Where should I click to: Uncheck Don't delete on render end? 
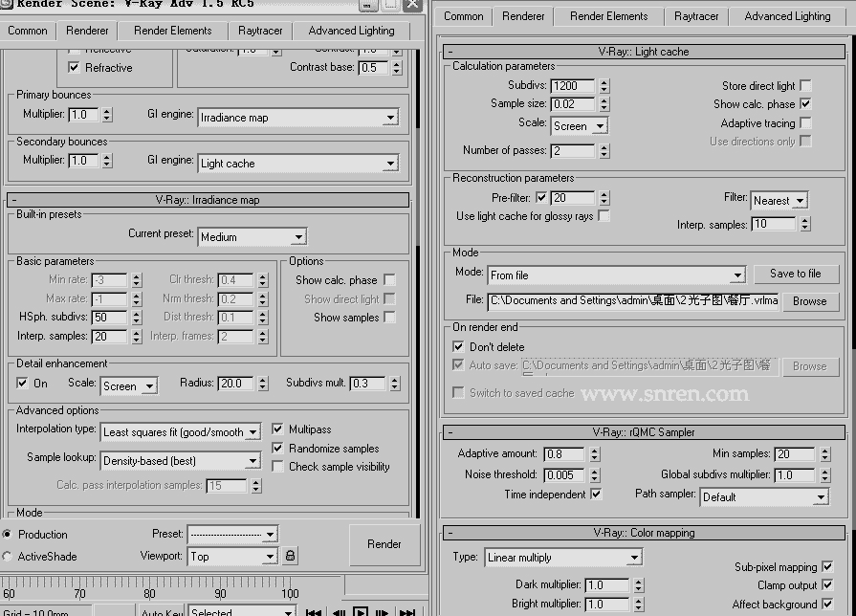click(458, 347)
